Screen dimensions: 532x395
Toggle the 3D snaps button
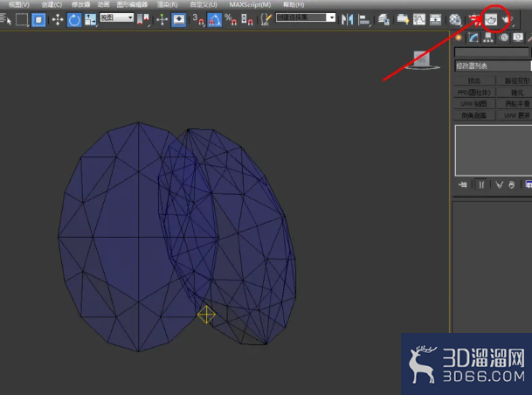197,20
